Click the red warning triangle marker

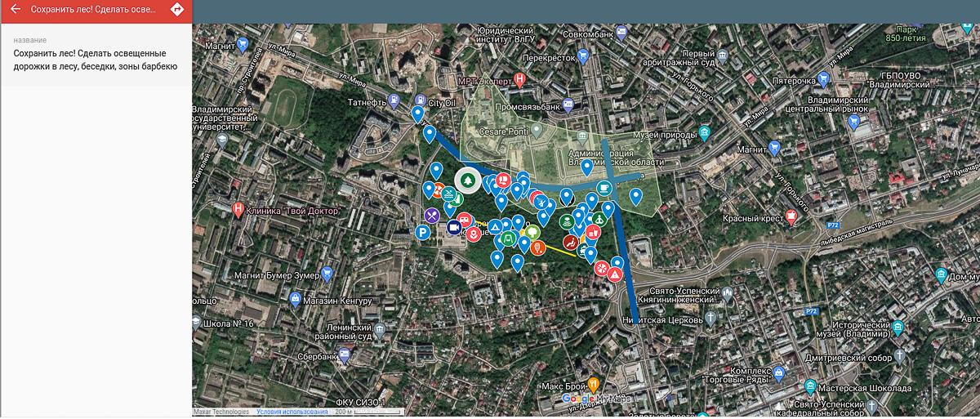point(615,274)
